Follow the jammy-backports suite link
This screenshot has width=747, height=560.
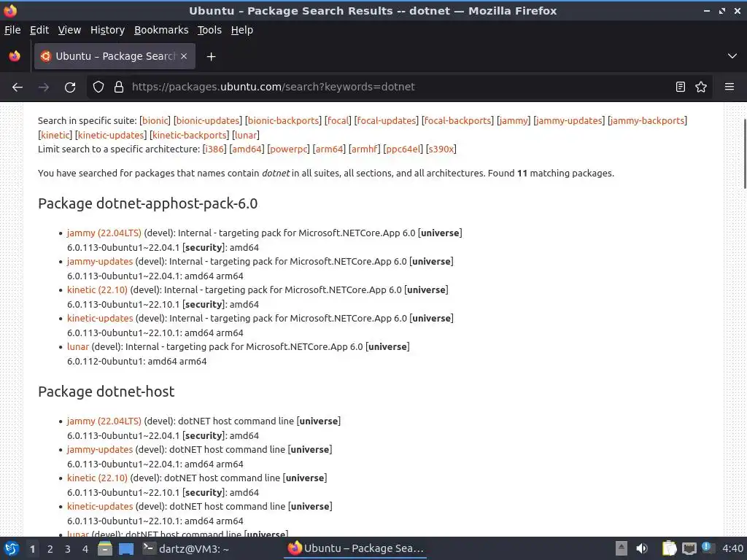coord(648,121)
